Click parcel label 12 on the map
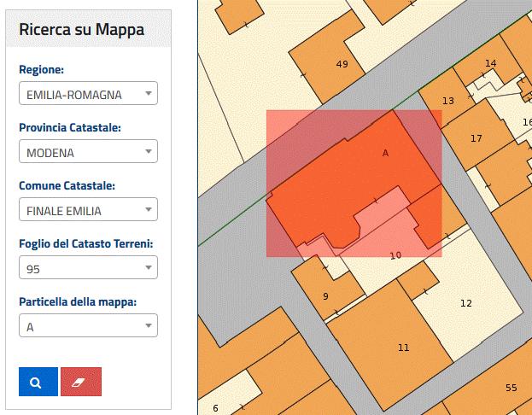Viewport: 532px width, 415px height. point(466,303)
